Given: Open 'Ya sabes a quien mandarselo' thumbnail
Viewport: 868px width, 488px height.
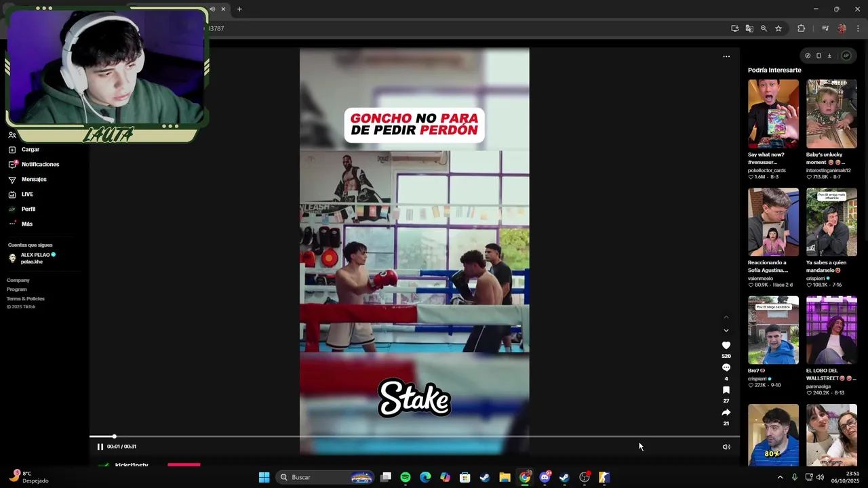Looking at the screenshot, I should point(831,222).
